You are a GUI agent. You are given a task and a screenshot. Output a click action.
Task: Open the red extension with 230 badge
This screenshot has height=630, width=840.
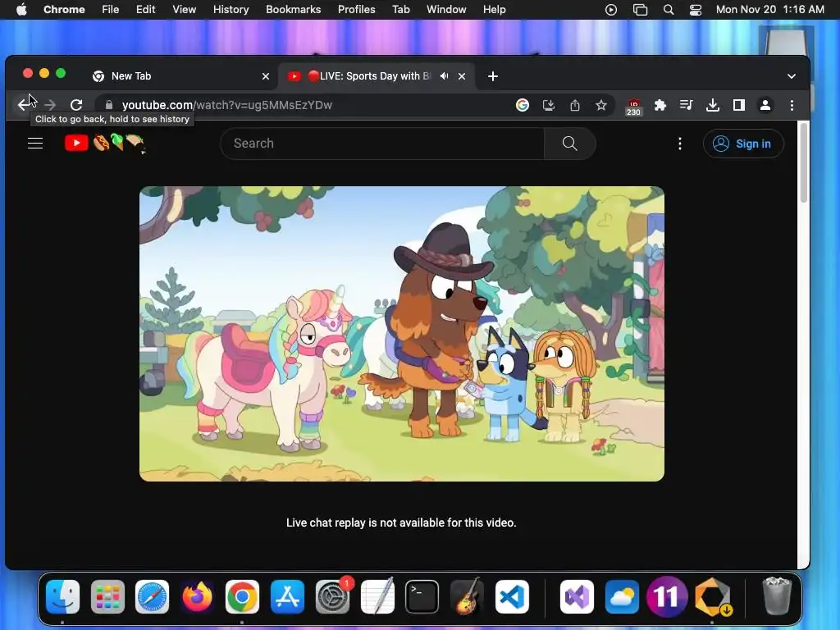tap(634, 106)
